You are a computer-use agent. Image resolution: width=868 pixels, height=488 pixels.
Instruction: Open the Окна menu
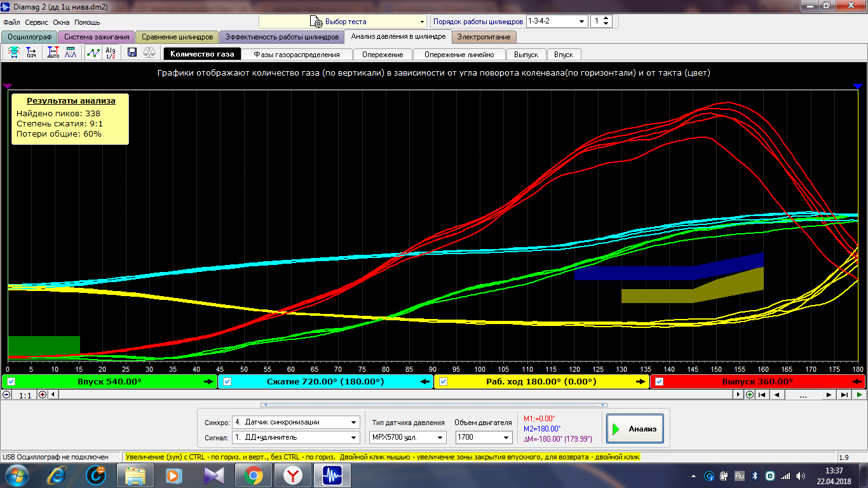61,22
